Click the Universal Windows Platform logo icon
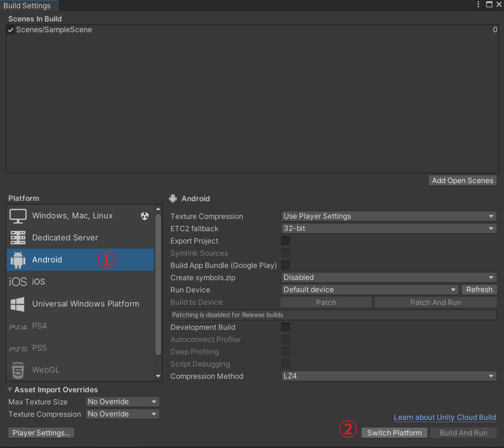The image size is (504, 448). coord(17,304)
